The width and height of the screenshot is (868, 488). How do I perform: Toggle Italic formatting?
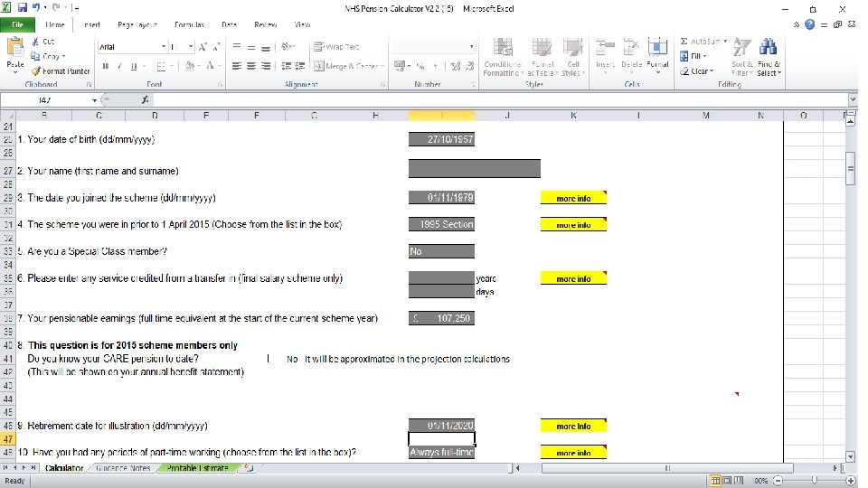click(x=119, y=66)
